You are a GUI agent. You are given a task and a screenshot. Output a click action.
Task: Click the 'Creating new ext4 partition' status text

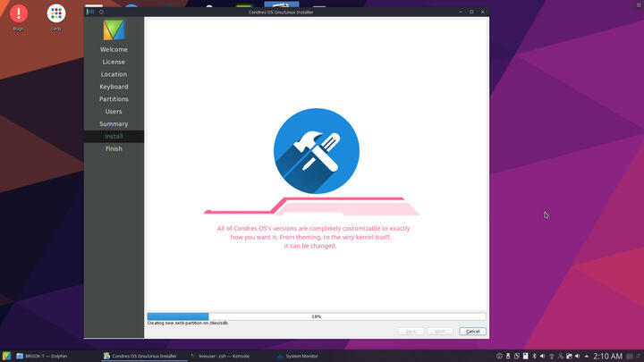click(x=188, y=323)
